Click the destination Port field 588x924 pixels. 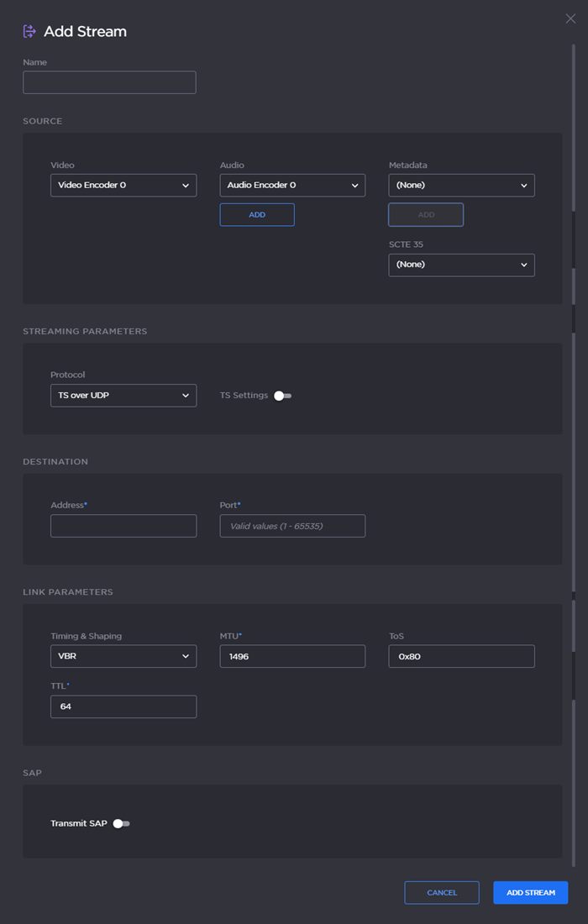[292, 526]
